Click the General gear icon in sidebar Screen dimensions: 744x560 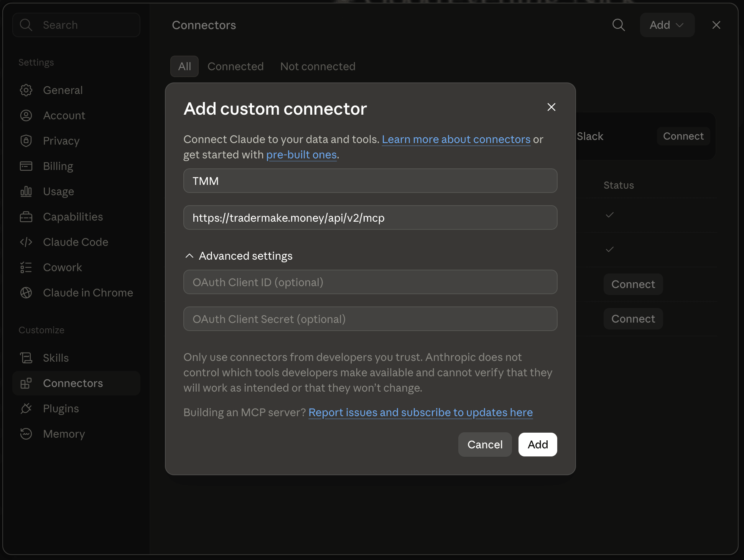click(26, 90)
